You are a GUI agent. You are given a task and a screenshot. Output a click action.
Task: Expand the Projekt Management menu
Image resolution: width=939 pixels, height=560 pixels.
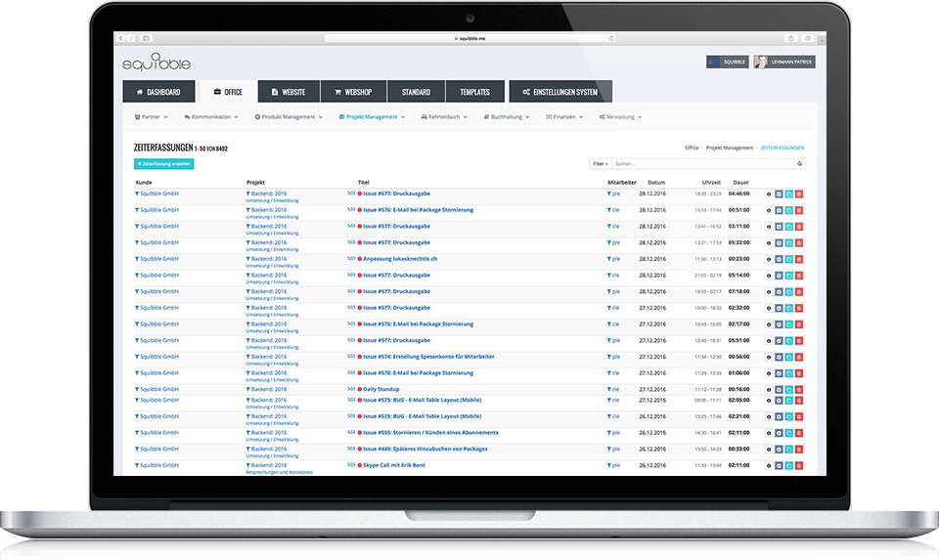(x=371, y=117)
